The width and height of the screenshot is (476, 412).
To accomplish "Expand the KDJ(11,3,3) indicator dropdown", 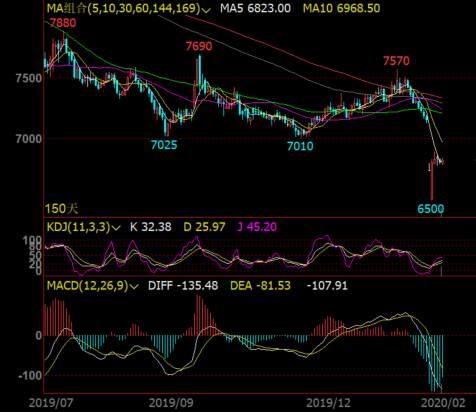I will pyautogui.click(x=116, y=228).
